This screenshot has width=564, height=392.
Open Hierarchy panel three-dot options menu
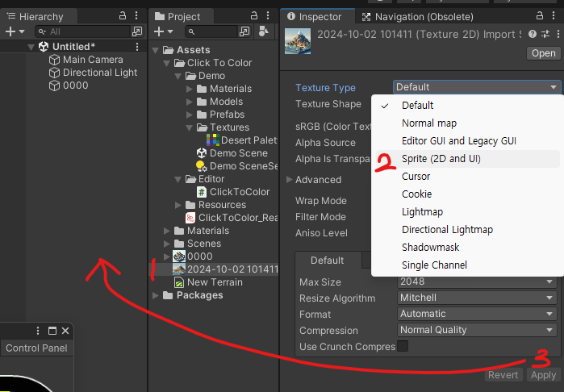[136, 15]
